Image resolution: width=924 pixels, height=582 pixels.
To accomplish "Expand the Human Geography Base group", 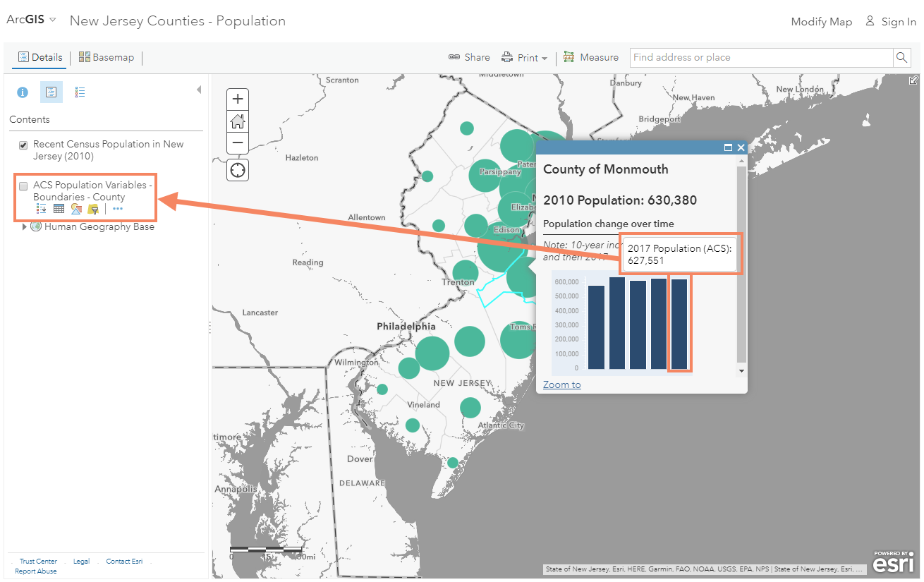I will [x=25, y=226].
